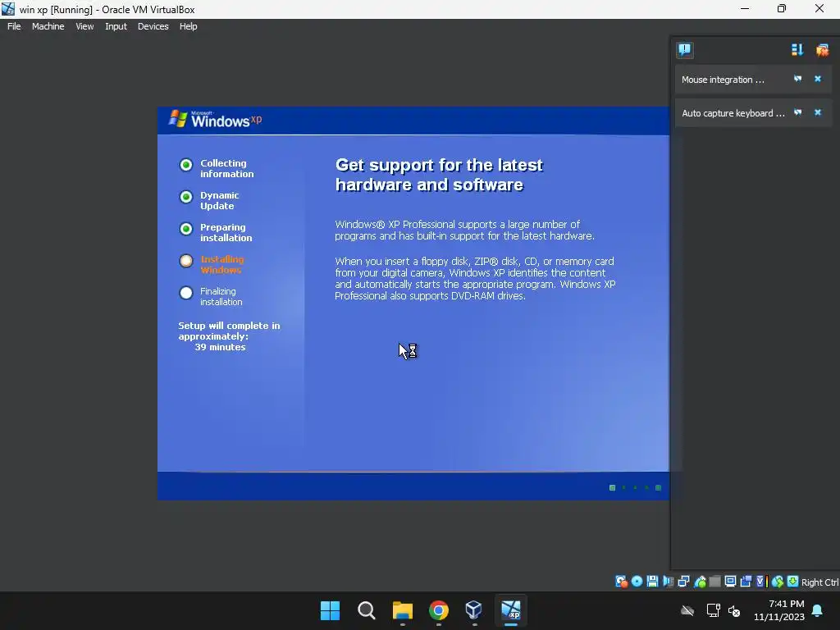Open the Windows Start menu
Screen dimensions: 840x630
point(330,610)
